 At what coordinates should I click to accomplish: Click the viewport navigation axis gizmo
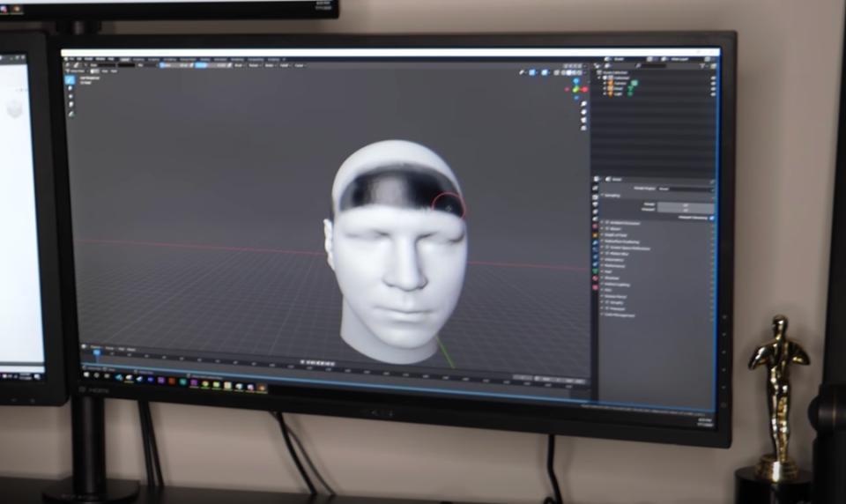tap(577, 88)
